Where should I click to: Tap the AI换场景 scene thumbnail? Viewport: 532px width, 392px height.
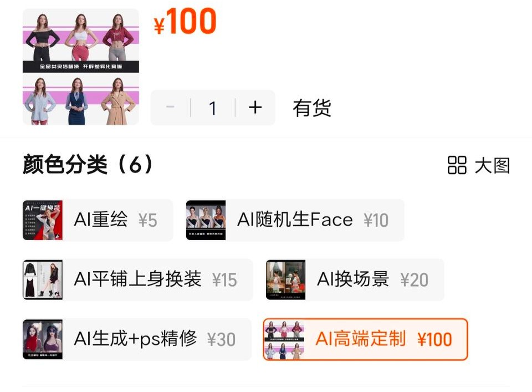tap(286, 279)
